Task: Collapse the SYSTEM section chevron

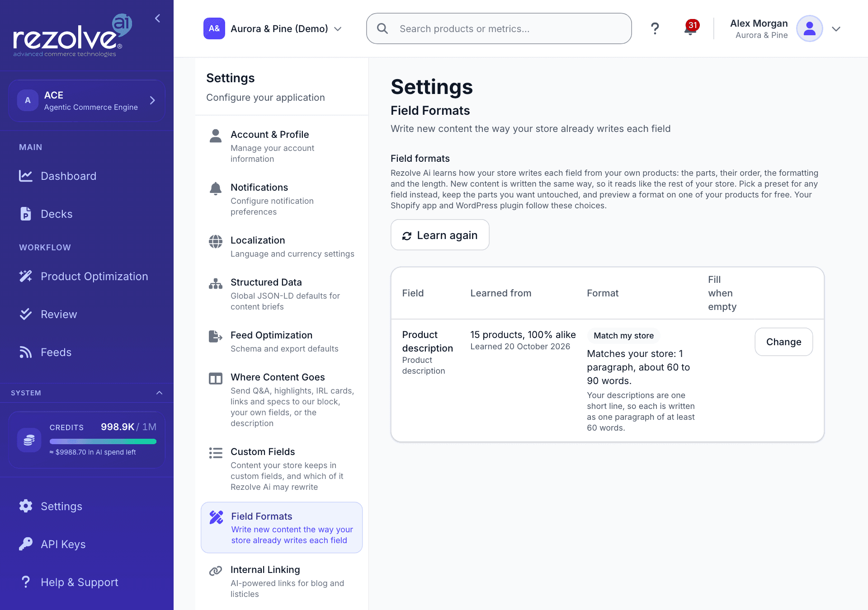Action: pyautogui.click(x=159, y=393)
